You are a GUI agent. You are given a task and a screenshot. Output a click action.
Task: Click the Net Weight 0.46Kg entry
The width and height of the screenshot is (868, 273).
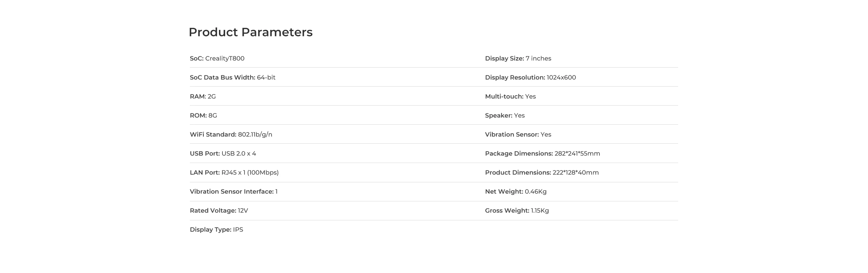(x=515, y=192)
